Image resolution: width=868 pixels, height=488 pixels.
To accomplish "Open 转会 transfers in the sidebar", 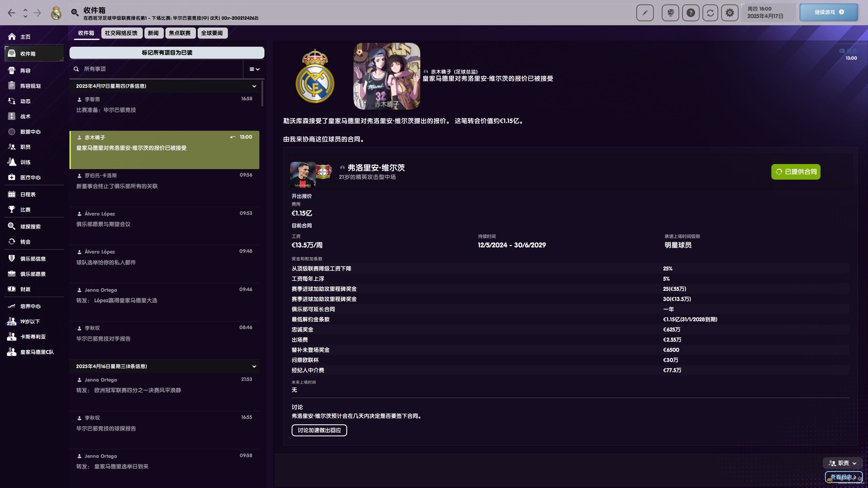I will [x=34, y=242].
